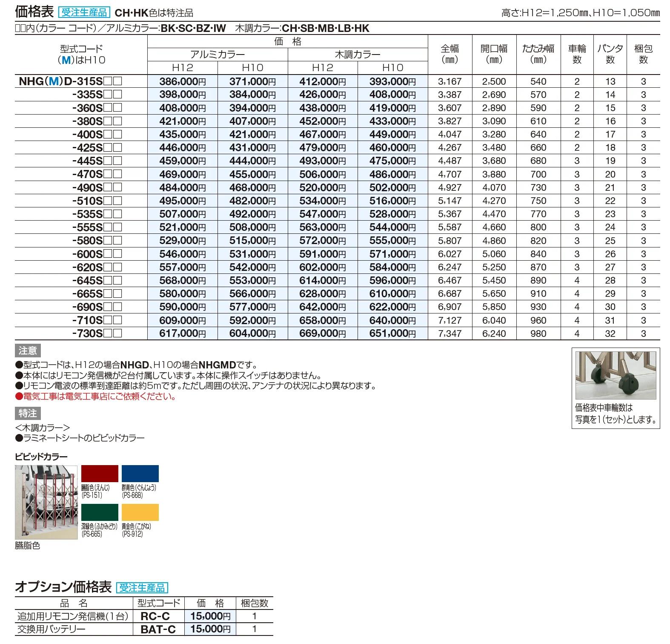The width and height of the screenshot is (670, 644).
Task: Click the 15,000円 price for BAT-C
Action: pos(211,629)
